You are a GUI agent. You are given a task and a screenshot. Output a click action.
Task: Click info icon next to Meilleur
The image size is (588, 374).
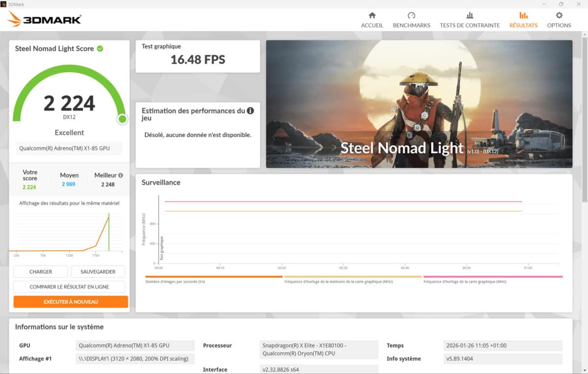coord(121,175)
